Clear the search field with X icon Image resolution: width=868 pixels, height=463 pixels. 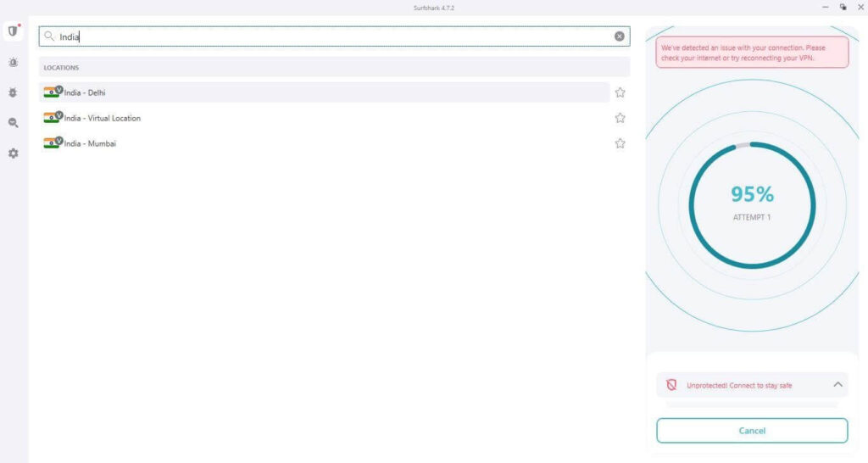click(619, 36)
